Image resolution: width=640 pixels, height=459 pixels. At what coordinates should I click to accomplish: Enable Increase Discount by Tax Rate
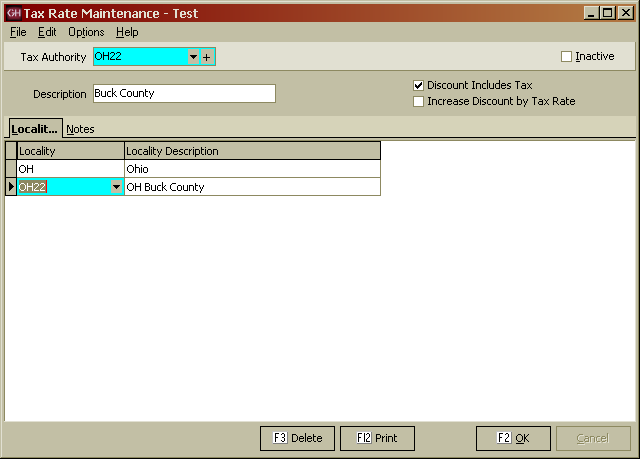pyautogui.click(x=419, y=101)
